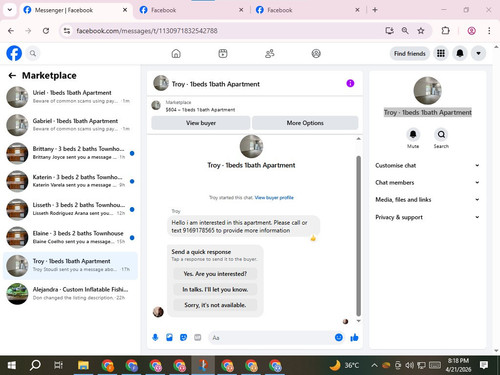500x375 pixels.
Task: Attach a photo with the image icon
Action: coord(169,338)
